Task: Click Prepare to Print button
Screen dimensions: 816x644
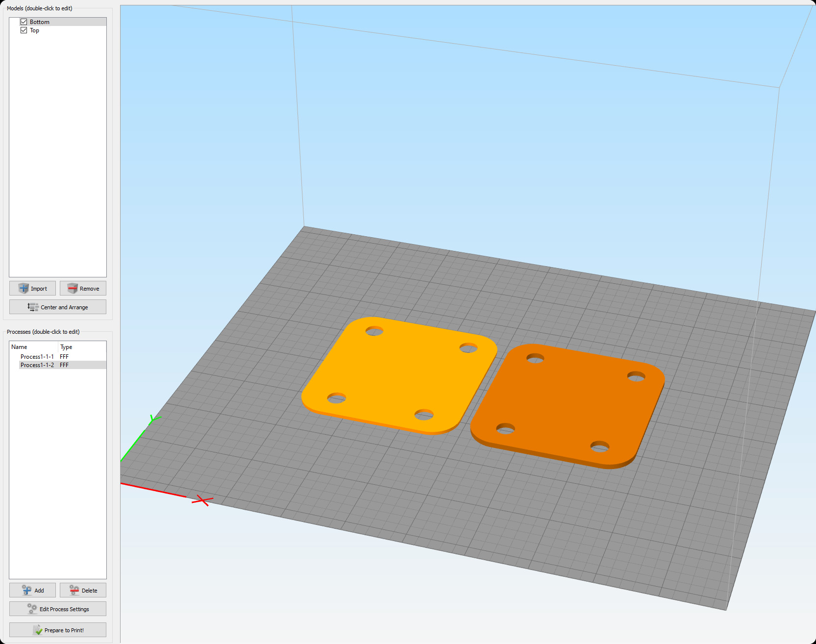Action: 58,630
